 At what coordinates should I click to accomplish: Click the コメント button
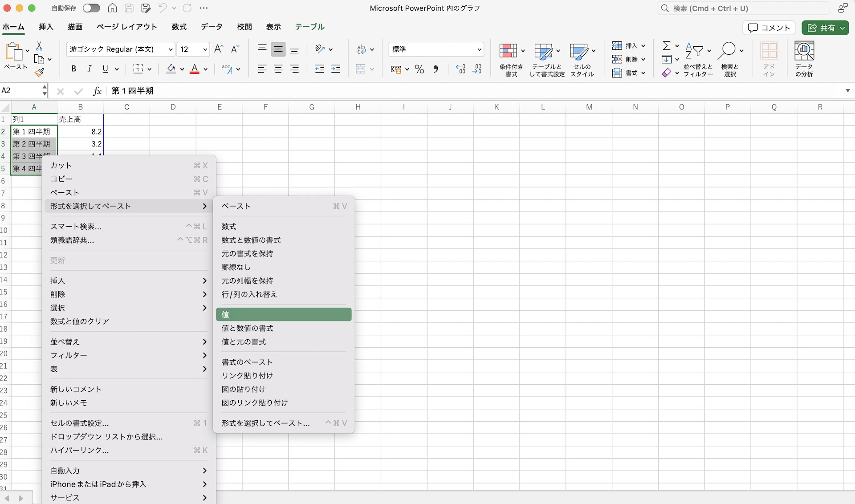(x=769, y=28)
